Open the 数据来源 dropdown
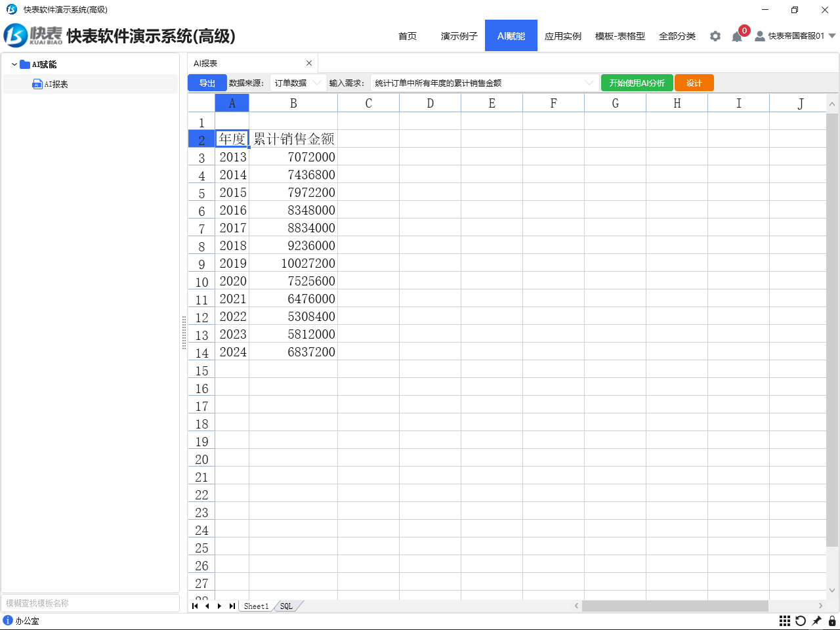This screenshot has width=840, height=630. pos(298,83)
